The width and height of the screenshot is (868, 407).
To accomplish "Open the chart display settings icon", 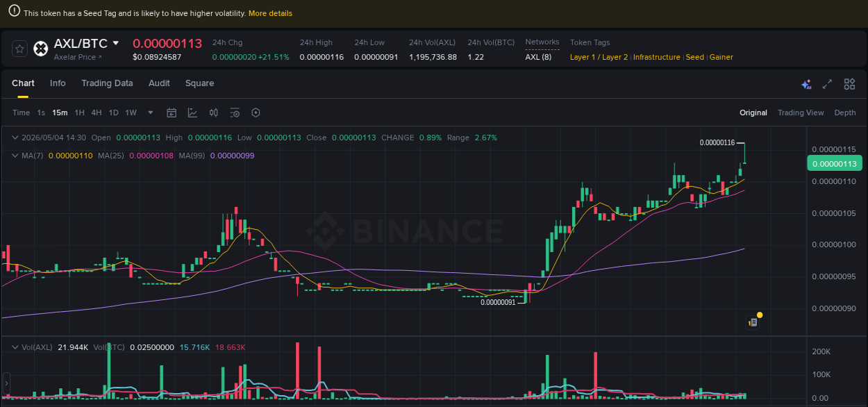I will [235, 113].
